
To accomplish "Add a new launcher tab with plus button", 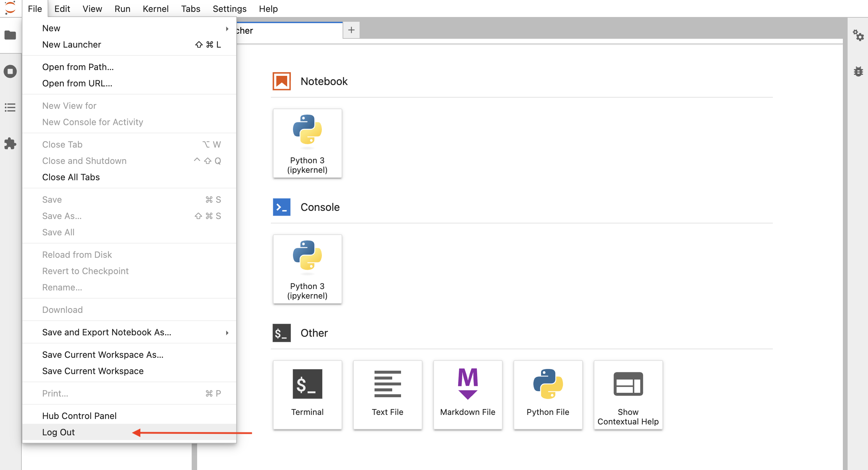I will 351,30.
